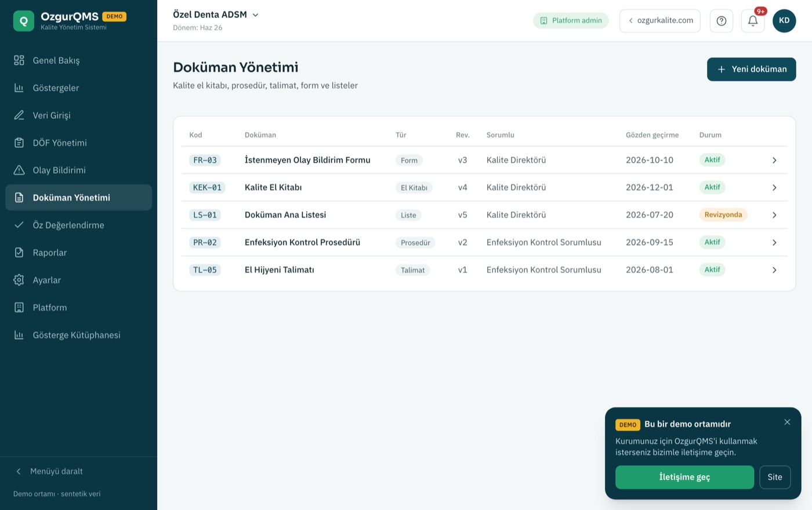
Task: Open Ayarlar gear icon
Action: [19, 280]
